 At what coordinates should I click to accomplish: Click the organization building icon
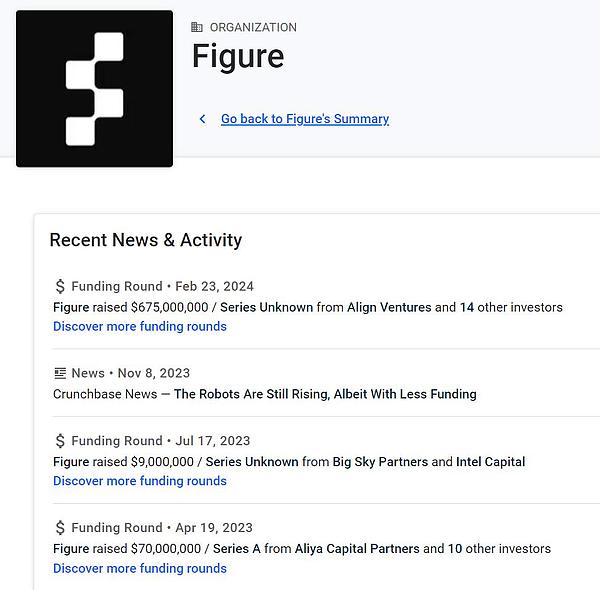coord(197,28)
